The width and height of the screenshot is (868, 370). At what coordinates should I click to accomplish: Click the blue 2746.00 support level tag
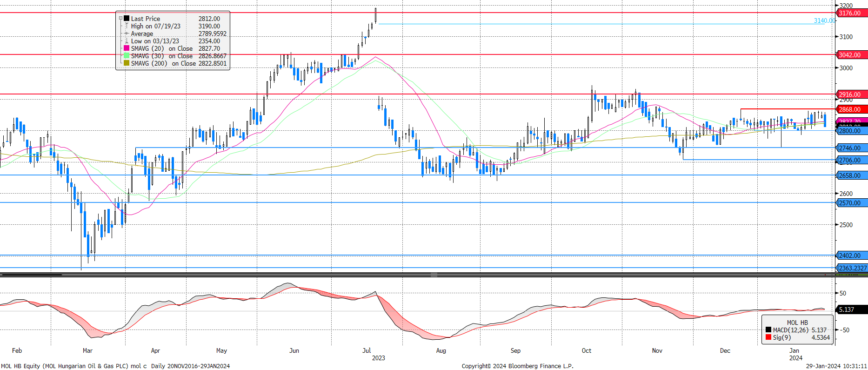click(x=852, y=148)
